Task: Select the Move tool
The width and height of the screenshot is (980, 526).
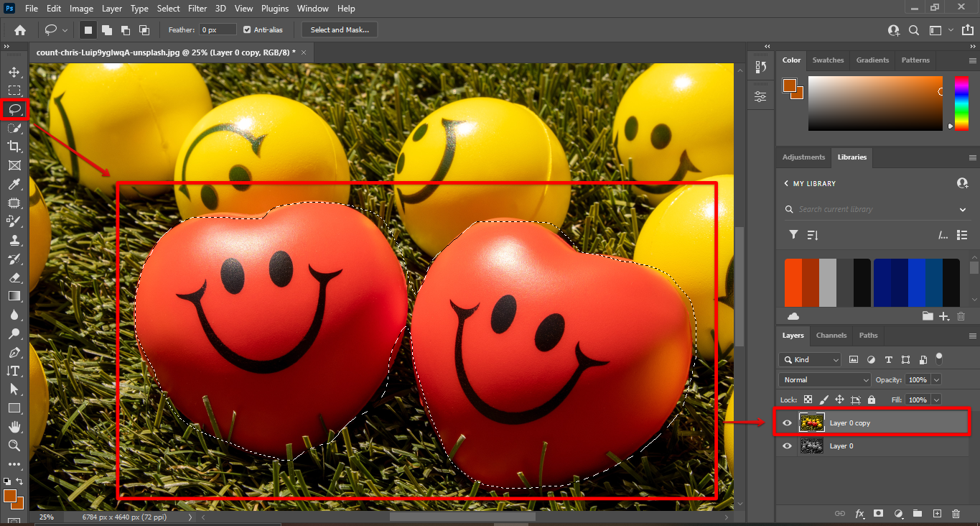Action: point(14,72)
